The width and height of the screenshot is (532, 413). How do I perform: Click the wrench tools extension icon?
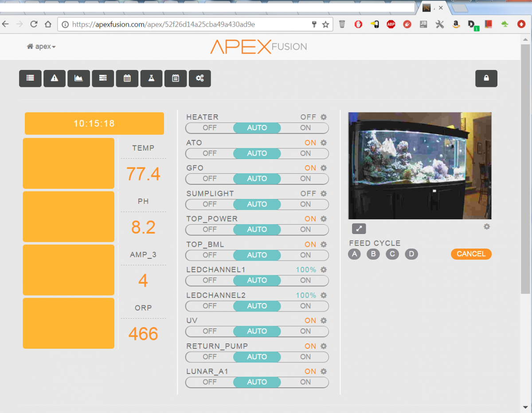pos(439,24)
